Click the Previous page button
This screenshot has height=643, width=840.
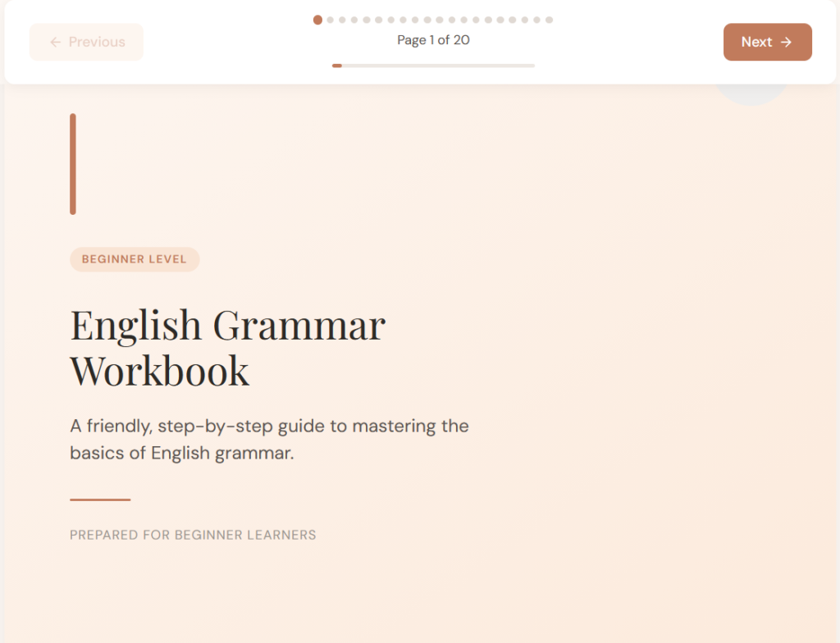[86, 42]
